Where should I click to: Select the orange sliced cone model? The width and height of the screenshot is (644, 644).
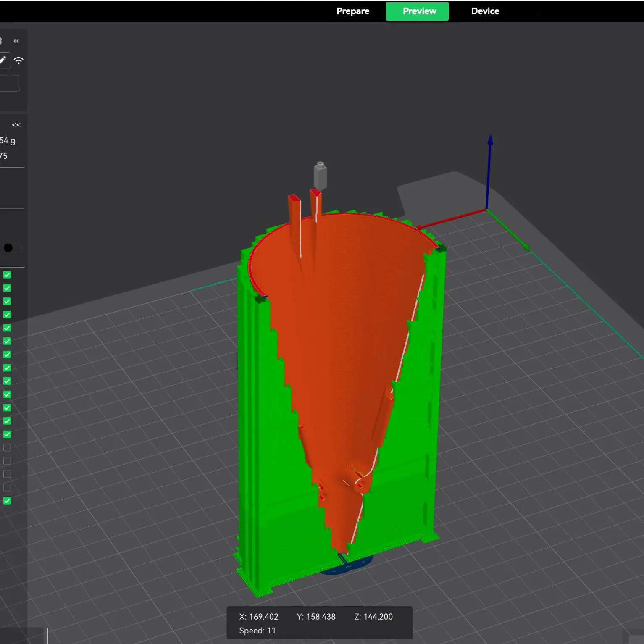(344, 344)
